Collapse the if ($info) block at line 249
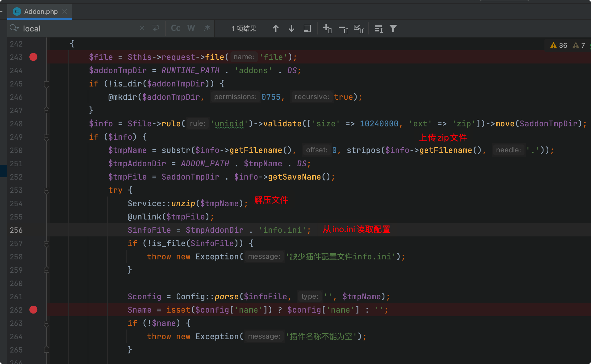This screenshot has width=591, height=364. click(x=47, y=137)
